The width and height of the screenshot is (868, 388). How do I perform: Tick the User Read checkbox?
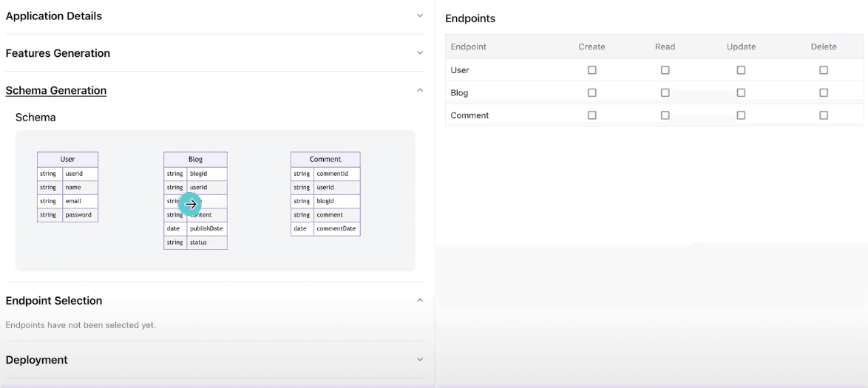[x=665, y=70]
